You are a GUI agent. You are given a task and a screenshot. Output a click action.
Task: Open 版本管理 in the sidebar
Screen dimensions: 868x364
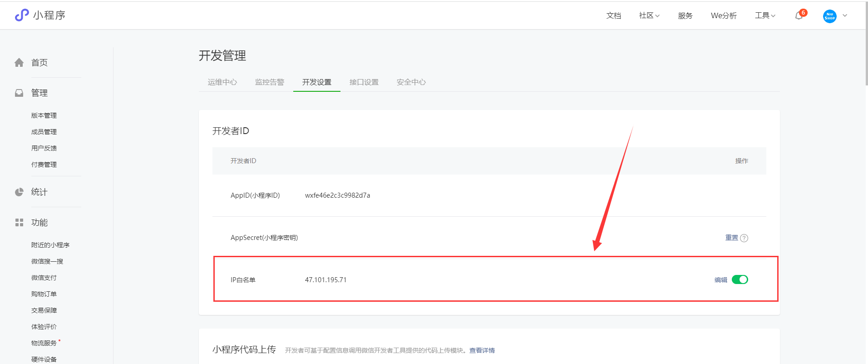coord(44,115)
